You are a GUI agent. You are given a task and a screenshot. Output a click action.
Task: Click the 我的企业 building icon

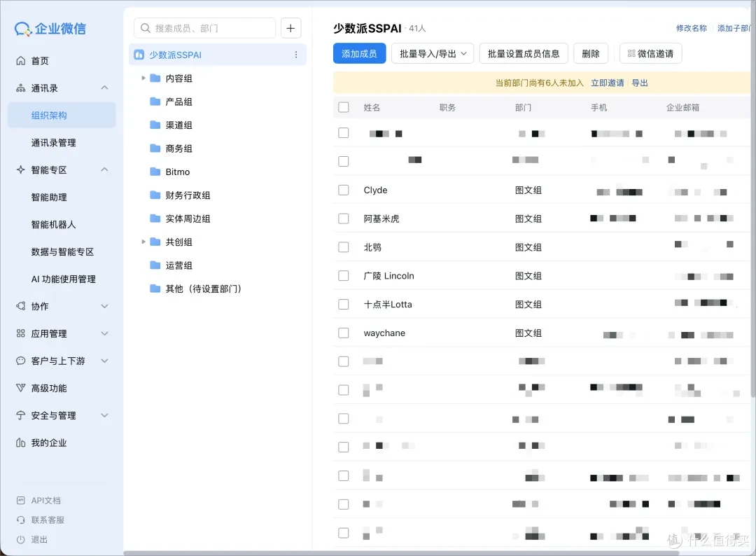coord(21,443)
